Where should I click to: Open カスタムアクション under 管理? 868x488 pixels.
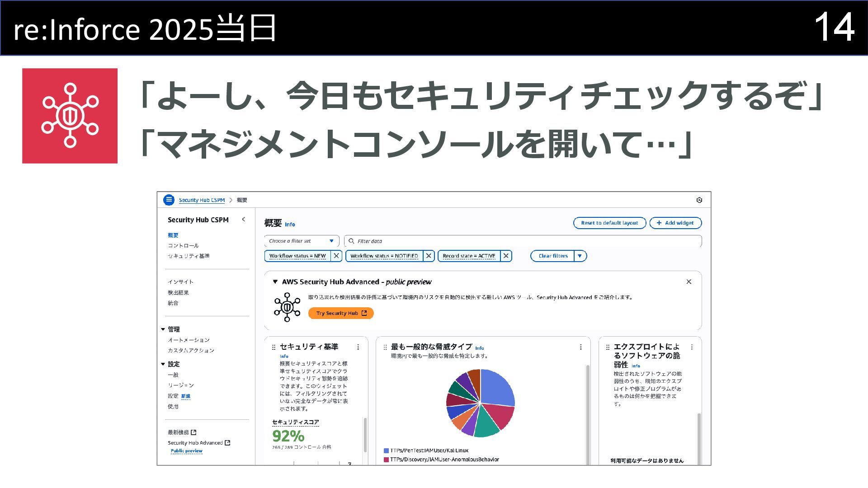click(x=191, y=350)
